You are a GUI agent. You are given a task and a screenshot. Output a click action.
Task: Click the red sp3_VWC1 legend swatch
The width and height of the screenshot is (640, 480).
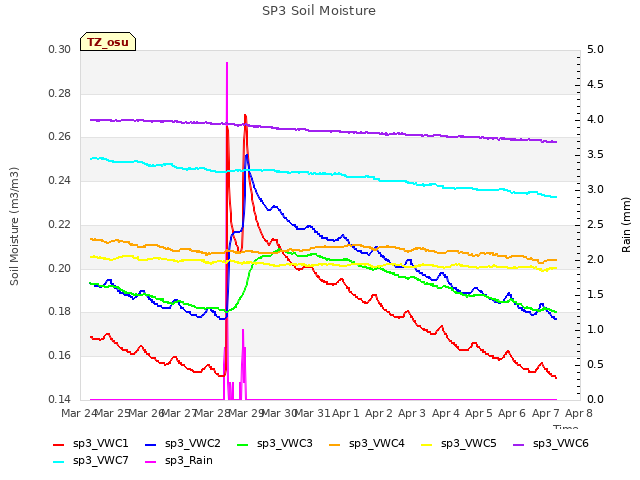coord(59,445)
